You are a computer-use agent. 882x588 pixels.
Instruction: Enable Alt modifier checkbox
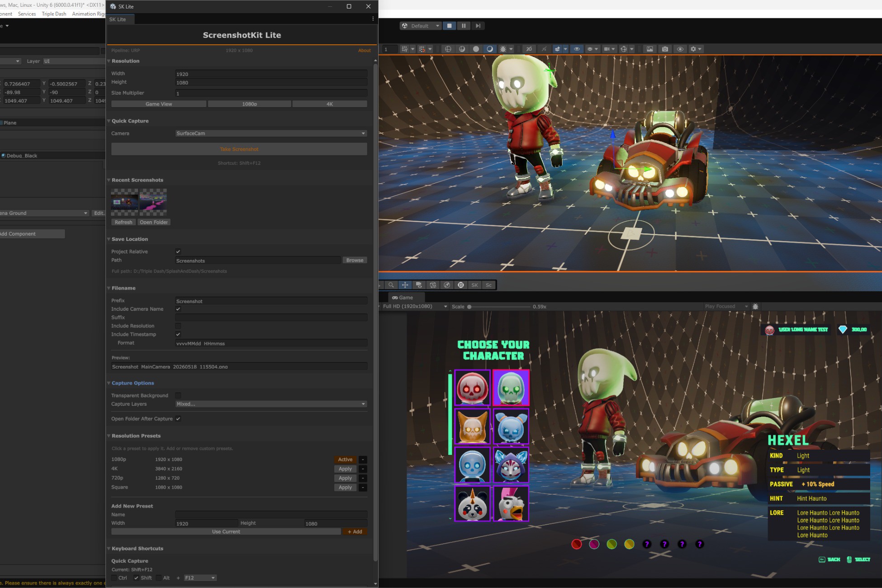point(159,578)
